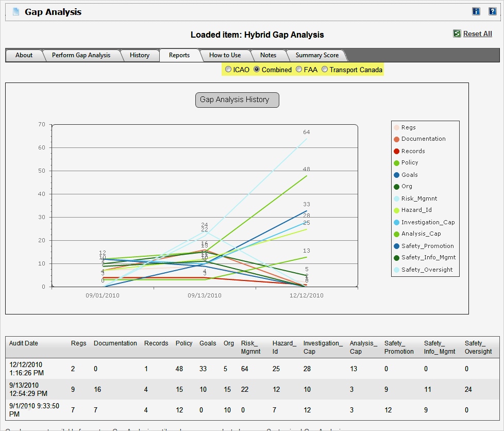
Task: Click the green reset icon beside Reset All
Action: tap(456, 34)
